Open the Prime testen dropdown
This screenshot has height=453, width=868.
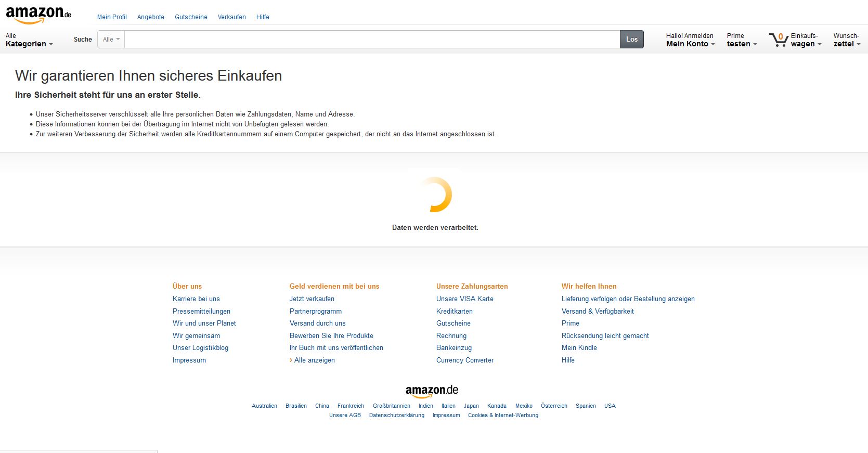click(742, 40)
